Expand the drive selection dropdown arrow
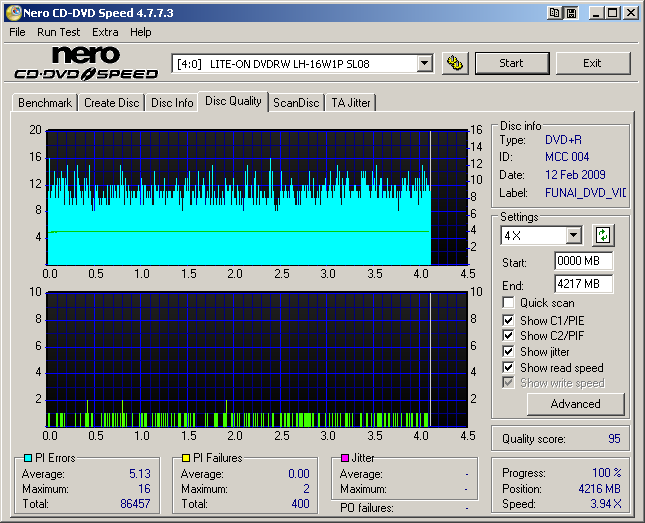 (x=424, y=64)
